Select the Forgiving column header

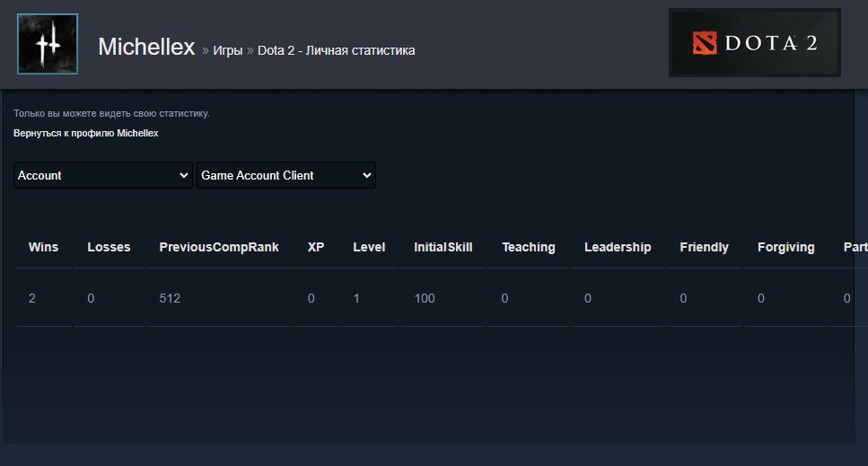tap(785, 247)
